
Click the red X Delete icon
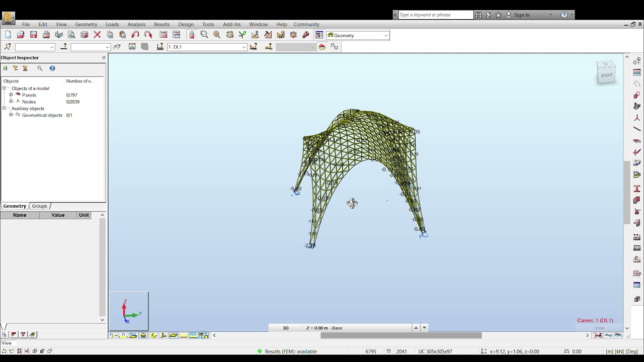pos(97,35)
